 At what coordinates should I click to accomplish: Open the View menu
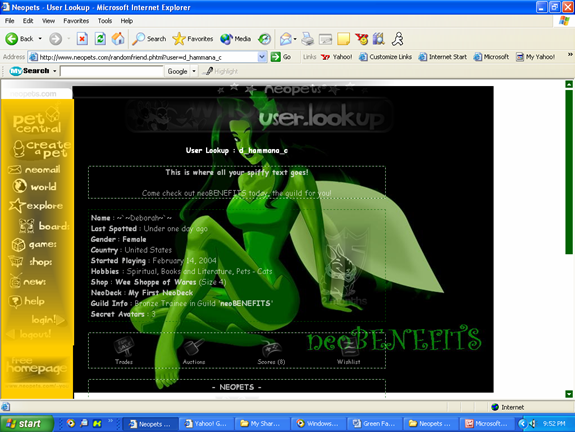coord(48,21)
